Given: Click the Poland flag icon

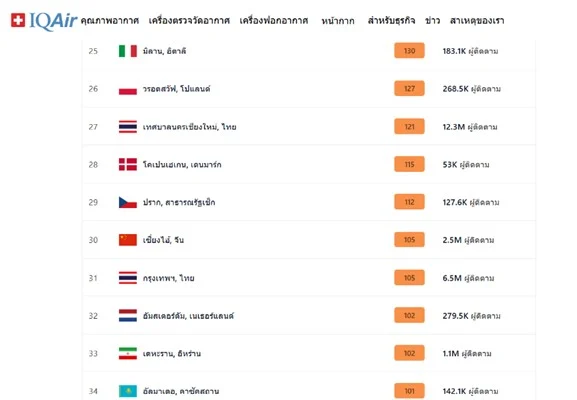Looking at the screenshot, I should pos(128,89).
